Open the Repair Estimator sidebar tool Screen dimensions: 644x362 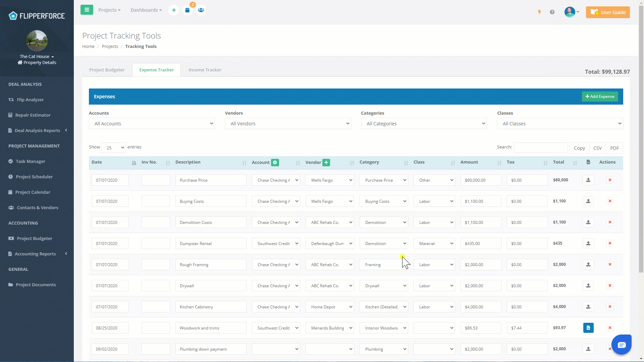click(33, 115)
